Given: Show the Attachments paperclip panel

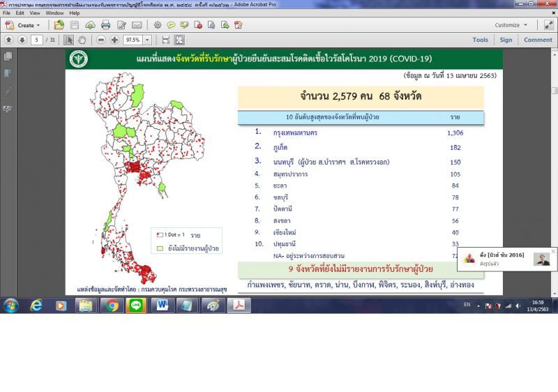Looking at the screenshot, I should click(8, 91).
